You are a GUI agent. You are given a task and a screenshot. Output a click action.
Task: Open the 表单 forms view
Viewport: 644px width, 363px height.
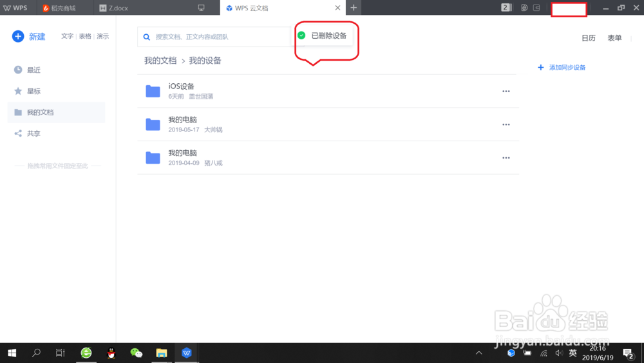[x=614, y=38]
